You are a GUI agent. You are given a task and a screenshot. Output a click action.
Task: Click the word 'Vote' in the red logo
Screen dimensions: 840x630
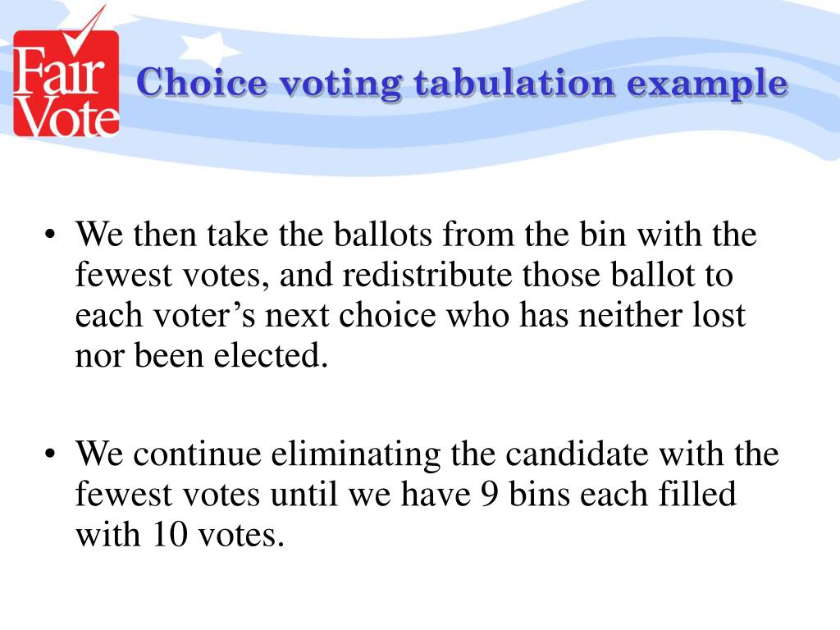66,116
